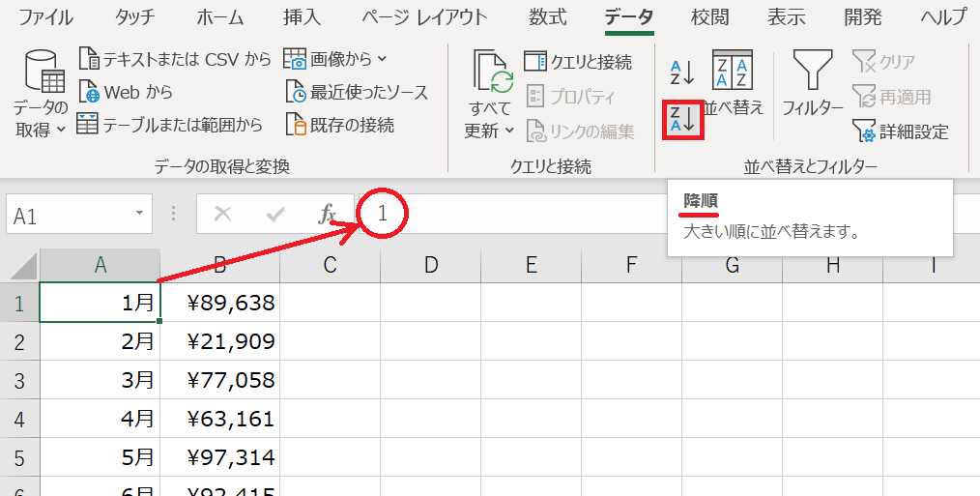The width and height of the screenshot is (980, 496).
Task: Open 詳細設定 advanced filter settings
Action: [x=900, y=131]
